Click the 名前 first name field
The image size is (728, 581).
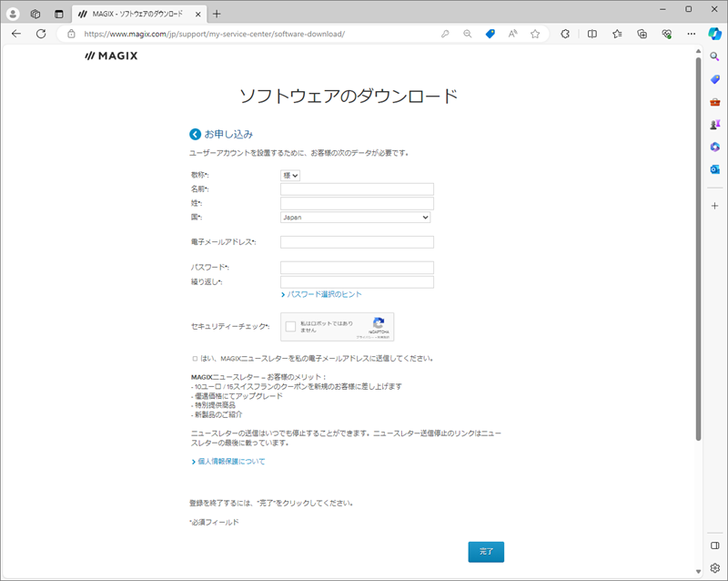[x=357, y=189]
